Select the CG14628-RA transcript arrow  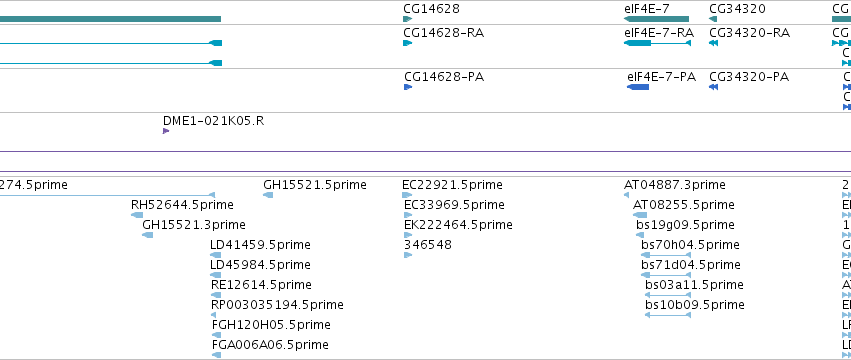pos(408,43)
